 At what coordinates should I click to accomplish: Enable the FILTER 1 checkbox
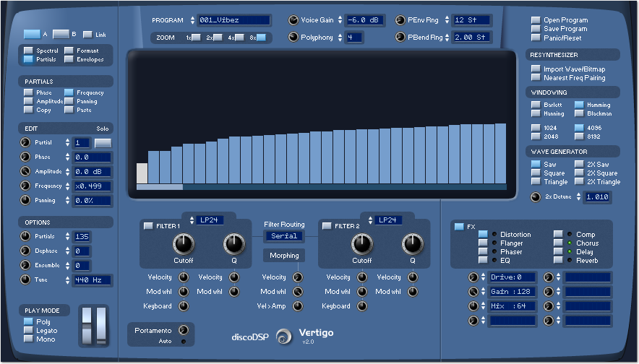tap(148, 226)
